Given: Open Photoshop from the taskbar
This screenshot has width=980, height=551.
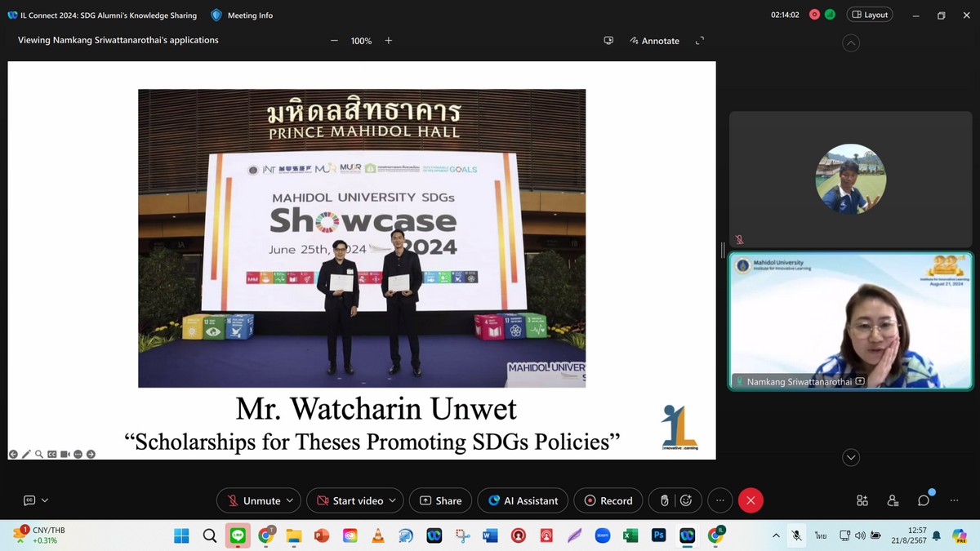Looking at the screenshot, I should pyautogui.click(x=658, y=535).
